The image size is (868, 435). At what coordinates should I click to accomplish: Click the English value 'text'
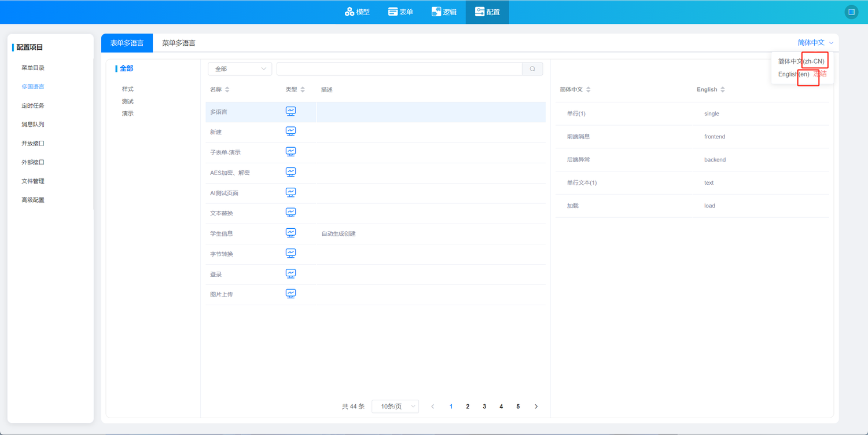click(709, 183)
